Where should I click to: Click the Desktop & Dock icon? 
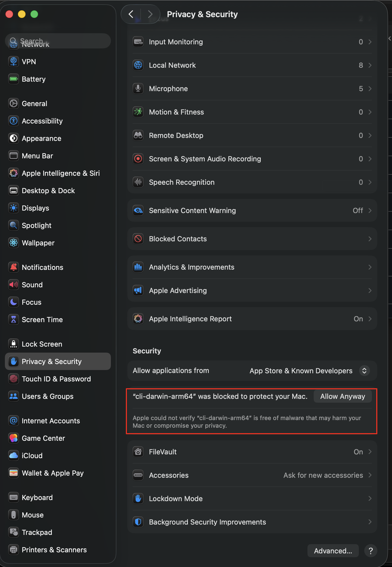point(13,190)
